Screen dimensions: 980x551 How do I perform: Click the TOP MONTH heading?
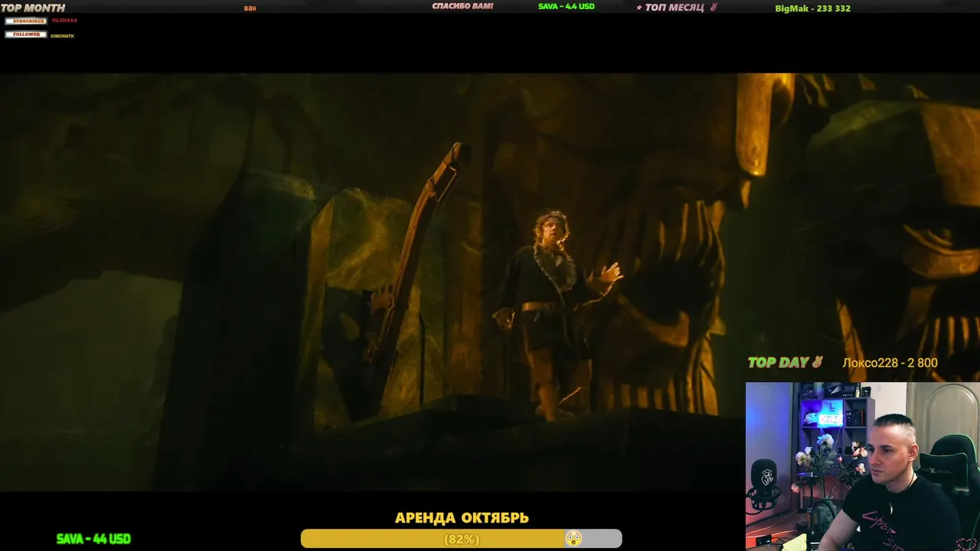click(33, 8)
